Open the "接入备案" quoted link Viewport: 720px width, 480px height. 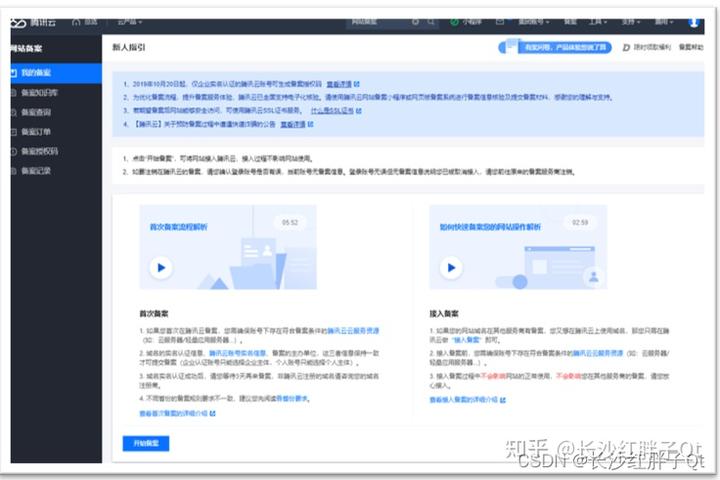click(x=466, y=340)
